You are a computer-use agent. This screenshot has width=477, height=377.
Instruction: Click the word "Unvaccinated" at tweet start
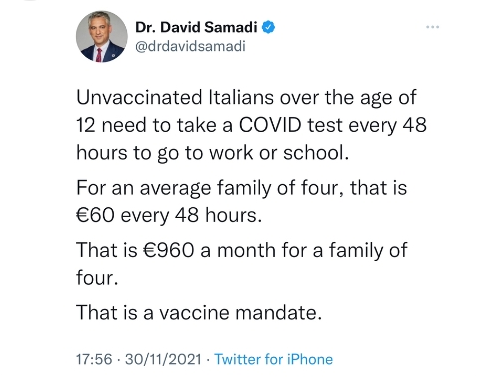point(139,97)
